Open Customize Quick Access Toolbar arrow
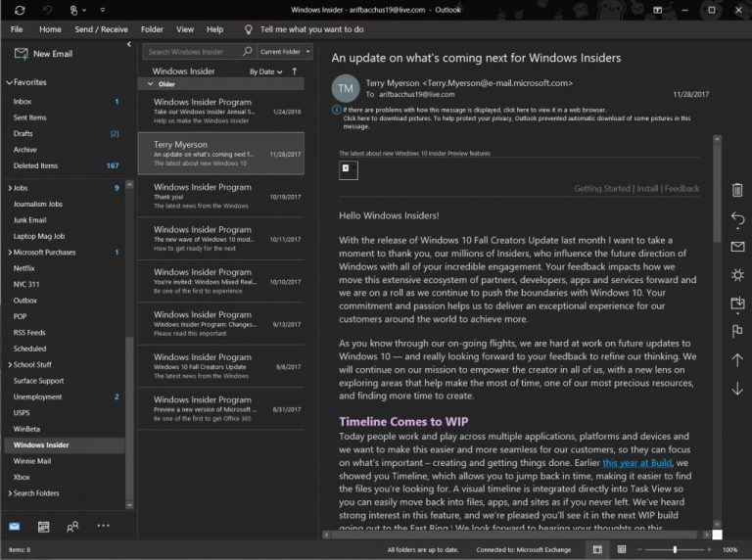This screenshot has width=752, height=560. (103, 10)
